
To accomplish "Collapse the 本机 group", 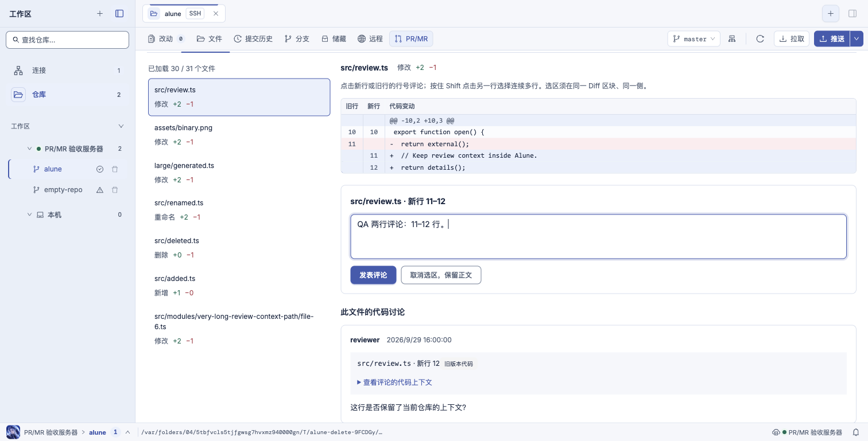I will point(29,214).
